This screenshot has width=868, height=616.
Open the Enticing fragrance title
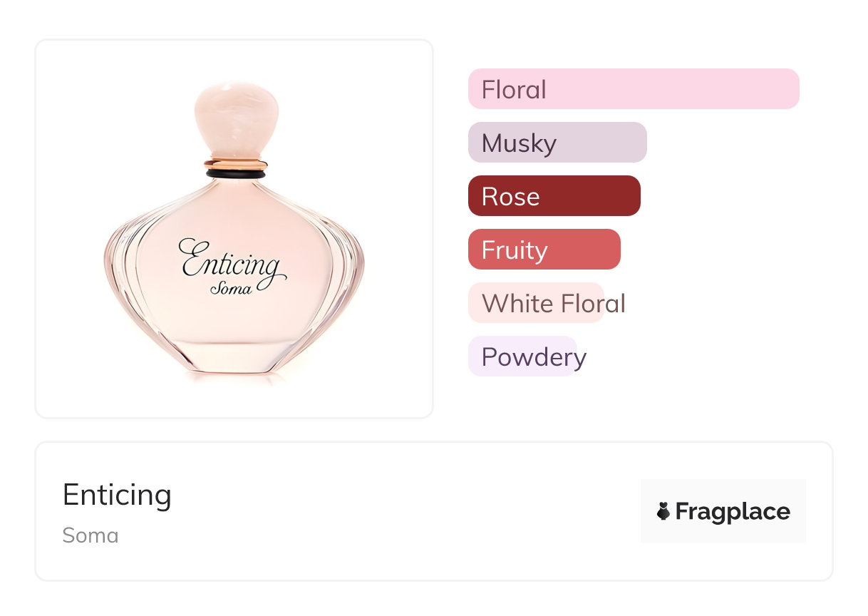[x=117, y=495]
